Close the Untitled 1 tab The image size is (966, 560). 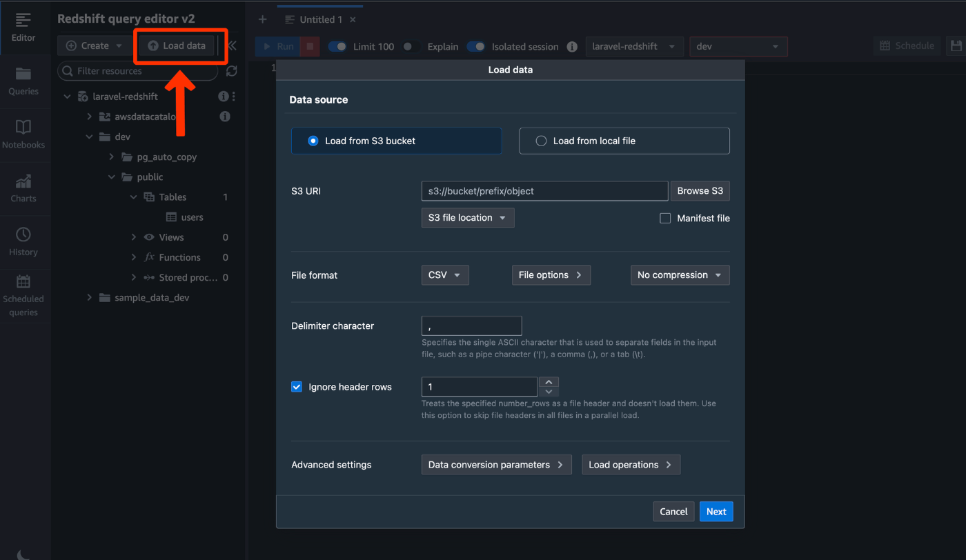pos(353,19)
